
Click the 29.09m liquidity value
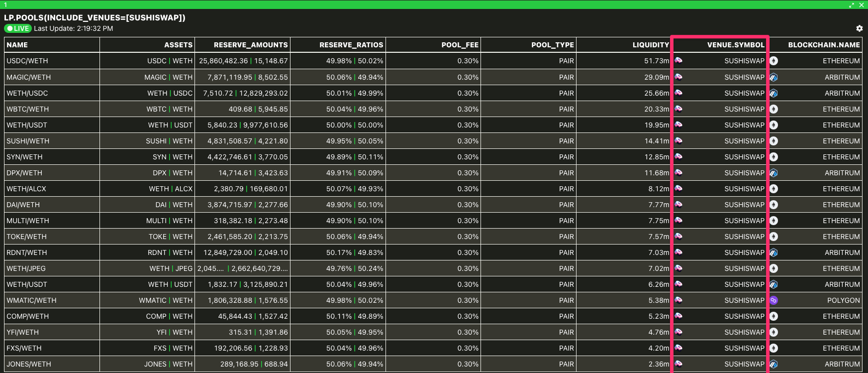pos(657,77)
